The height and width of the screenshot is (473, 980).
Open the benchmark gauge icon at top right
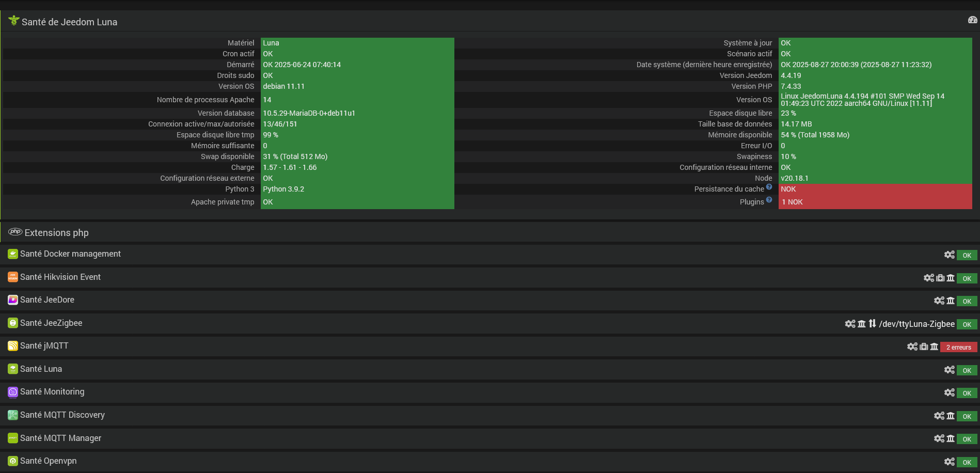(x=973, y=20)
